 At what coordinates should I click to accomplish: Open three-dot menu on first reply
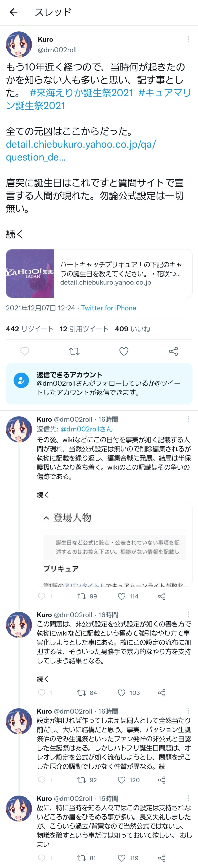point(188,419)
